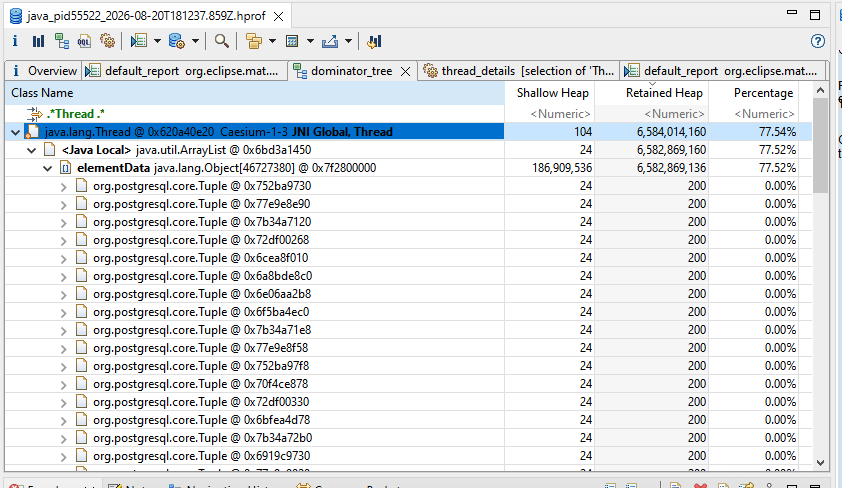Sort by Class Name column header
This screenshot has height=488, width=842.
[255, 93]
